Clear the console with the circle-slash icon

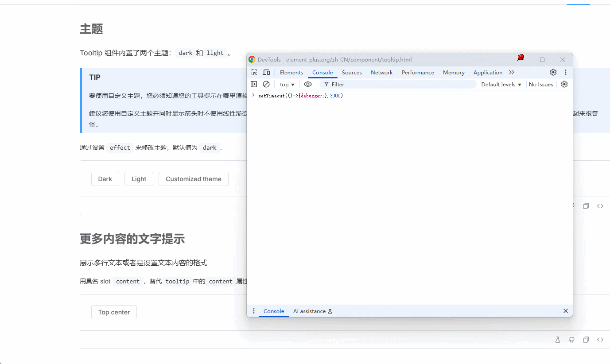coord(266,84)
